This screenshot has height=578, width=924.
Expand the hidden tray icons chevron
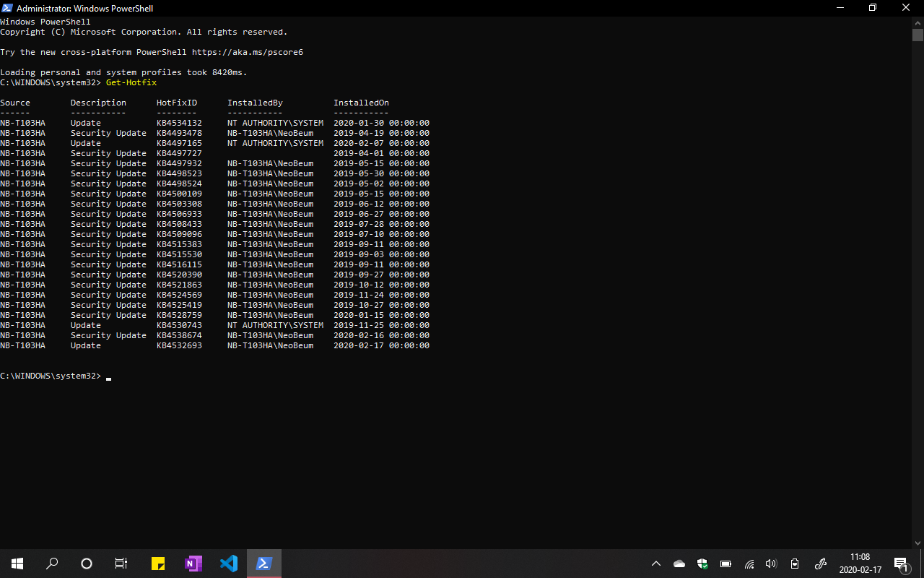(x=655, y=564)
